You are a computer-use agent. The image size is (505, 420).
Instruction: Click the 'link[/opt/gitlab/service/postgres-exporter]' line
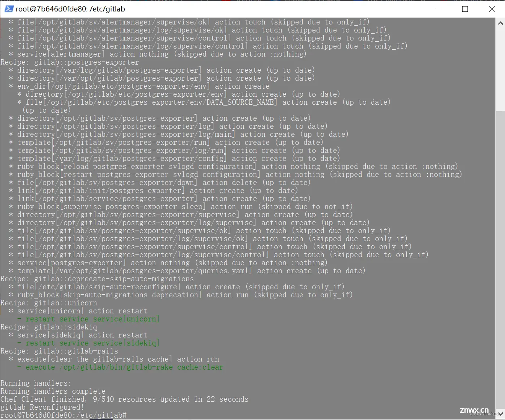pos(160,199)
